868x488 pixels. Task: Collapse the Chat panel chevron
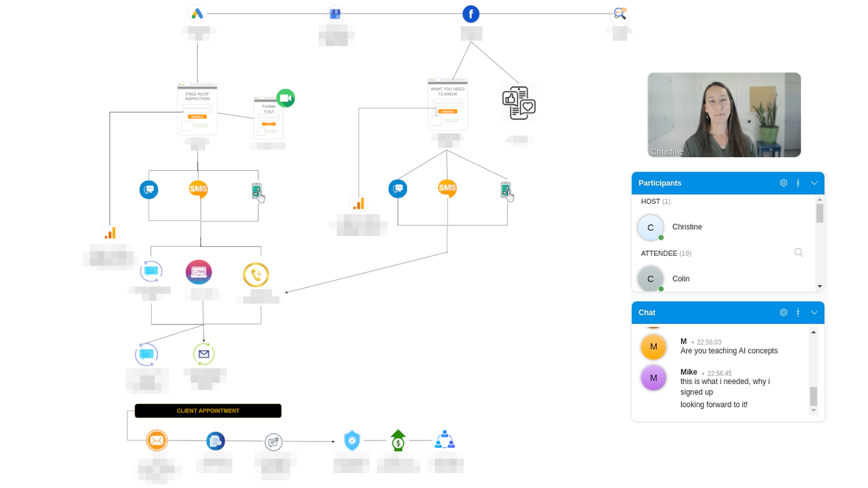tap(814, 313)
